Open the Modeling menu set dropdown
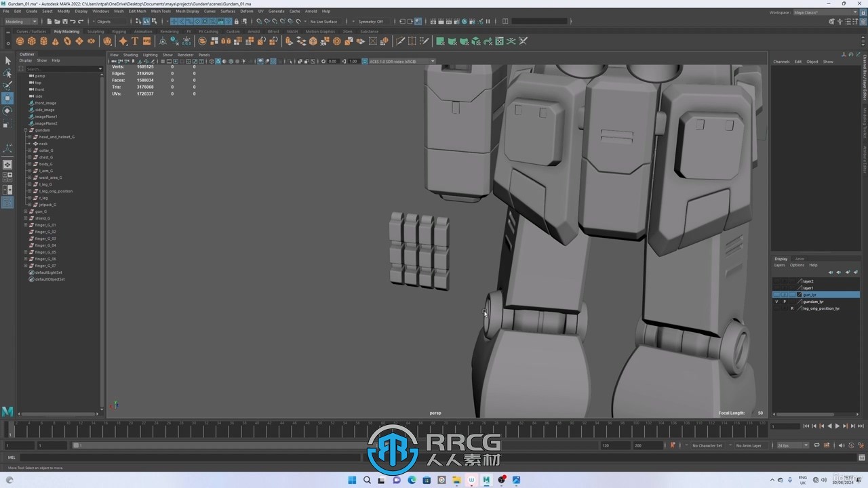 (x=21, y=21)
